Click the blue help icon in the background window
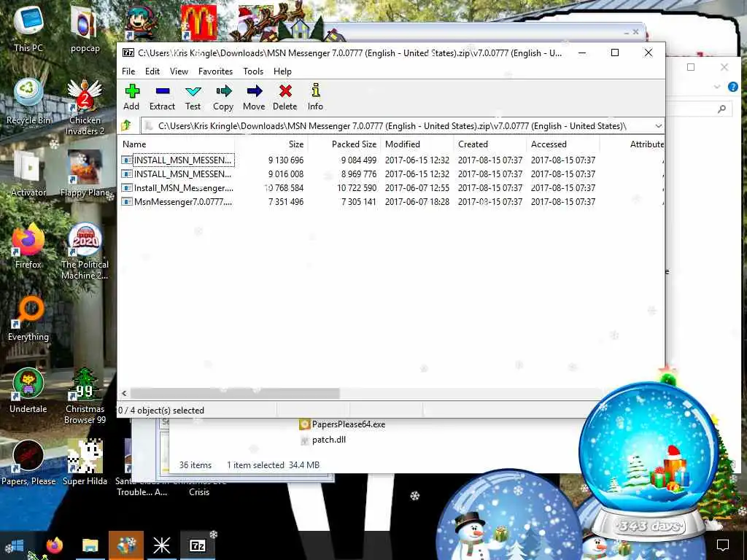 [x=732, y=87]
